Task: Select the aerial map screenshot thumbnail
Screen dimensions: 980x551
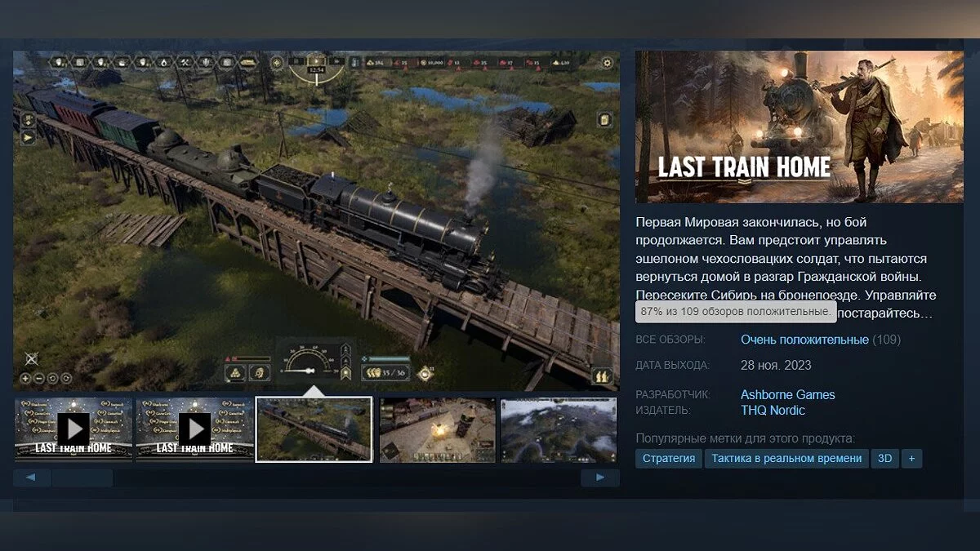Action: click(x=559, y=429)
